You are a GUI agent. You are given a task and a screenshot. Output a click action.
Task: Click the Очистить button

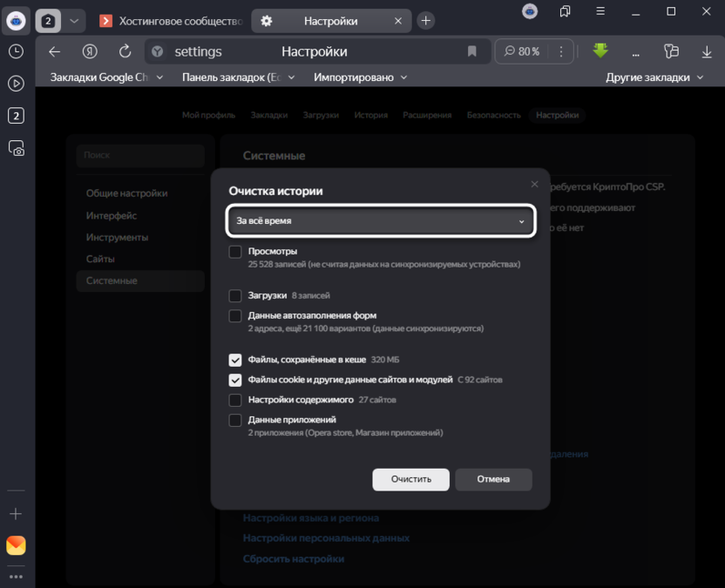pos(410,479)
